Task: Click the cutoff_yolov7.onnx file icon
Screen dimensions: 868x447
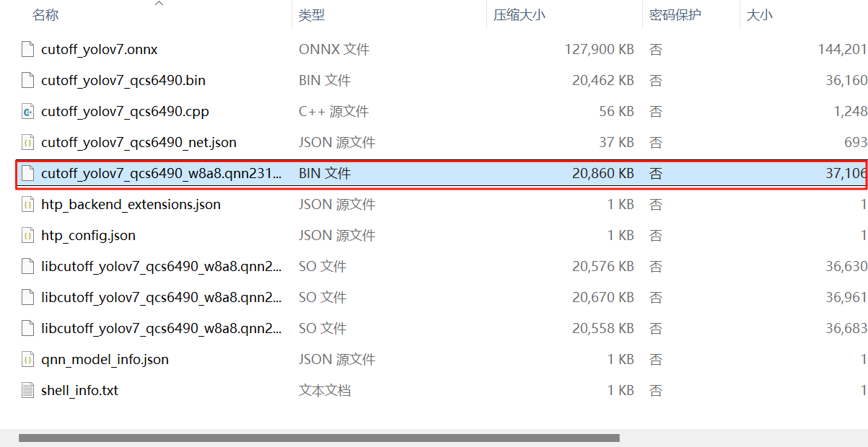Action: [28, 50]
